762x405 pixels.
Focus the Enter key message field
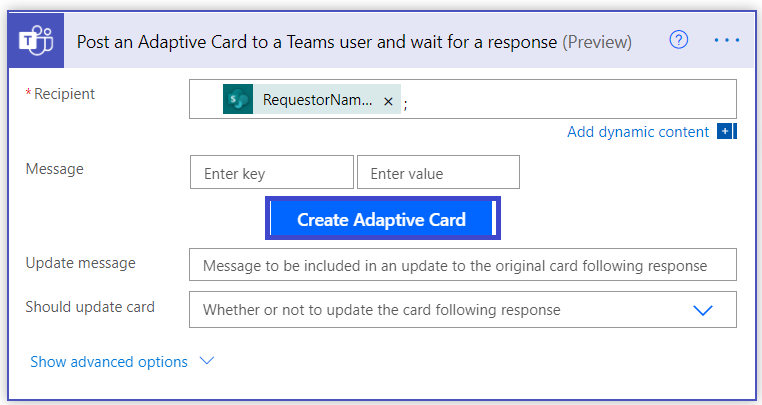pos(271,173)
